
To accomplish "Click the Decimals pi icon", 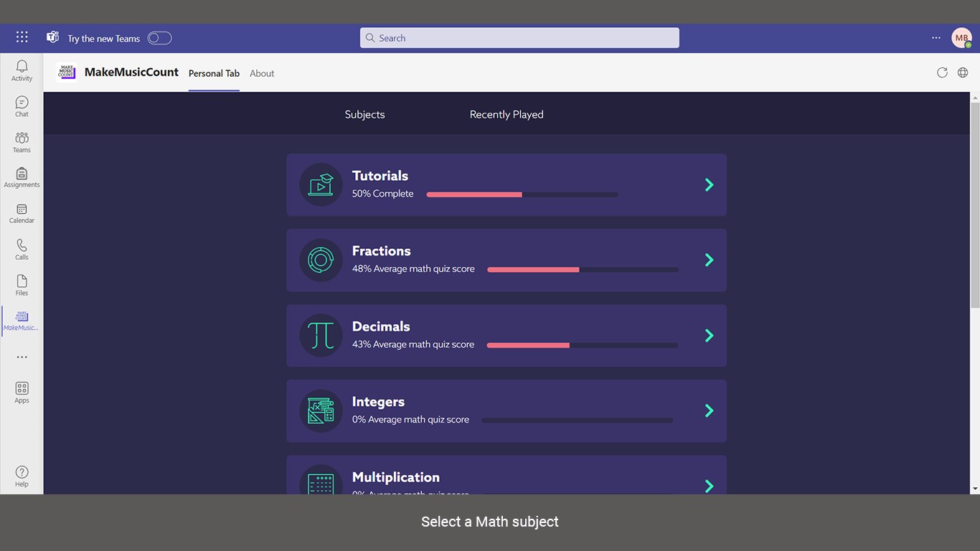I will 321,335.
